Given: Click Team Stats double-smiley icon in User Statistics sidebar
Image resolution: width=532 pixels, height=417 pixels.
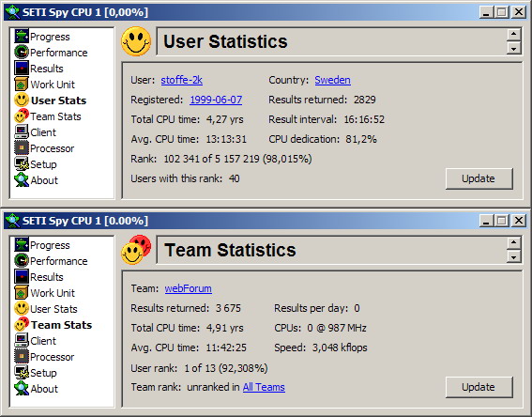Looking at the screenshot, I should (22, 116).
